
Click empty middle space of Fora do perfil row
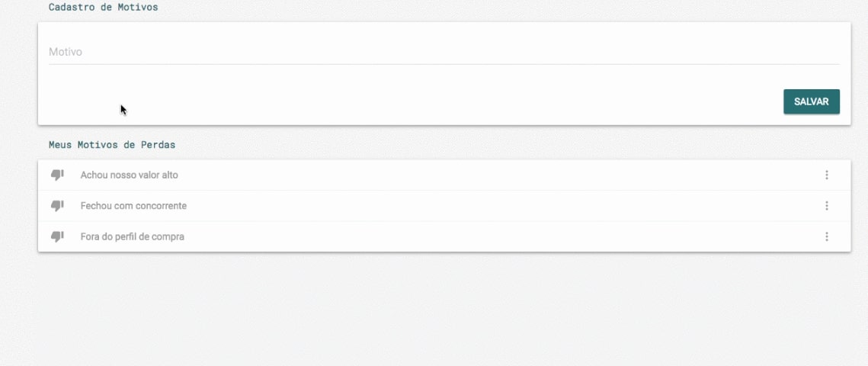(x=498, y=237)
